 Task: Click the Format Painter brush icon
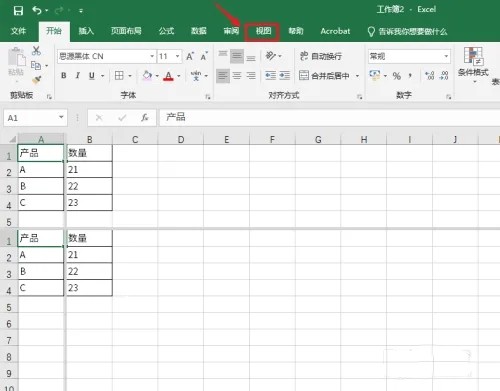coord(36,80)
